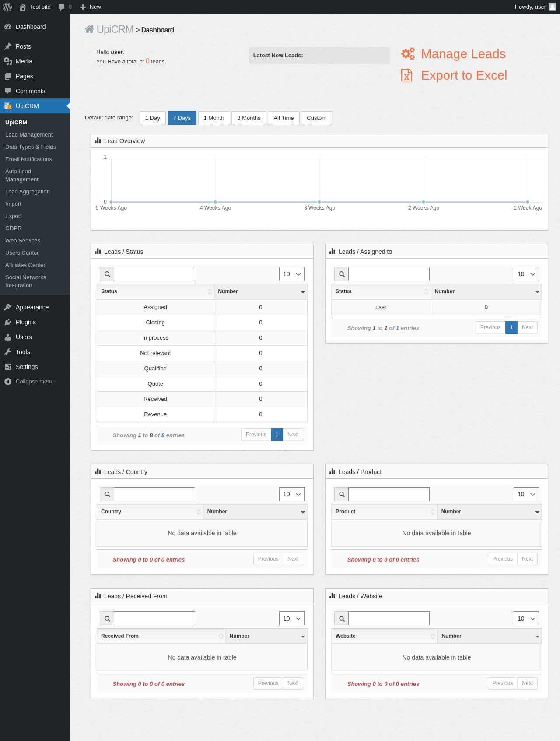Viewport: 560px width, 741px height.
Task: Focus search field in Leads / Assigned to panel
Action: click(389, 274)
